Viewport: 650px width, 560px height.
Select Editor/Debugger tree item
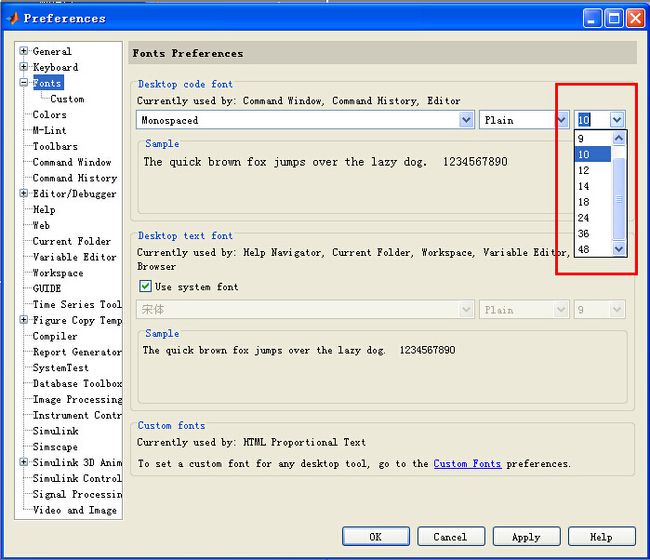pyautogui.click(x=74, y=194)
